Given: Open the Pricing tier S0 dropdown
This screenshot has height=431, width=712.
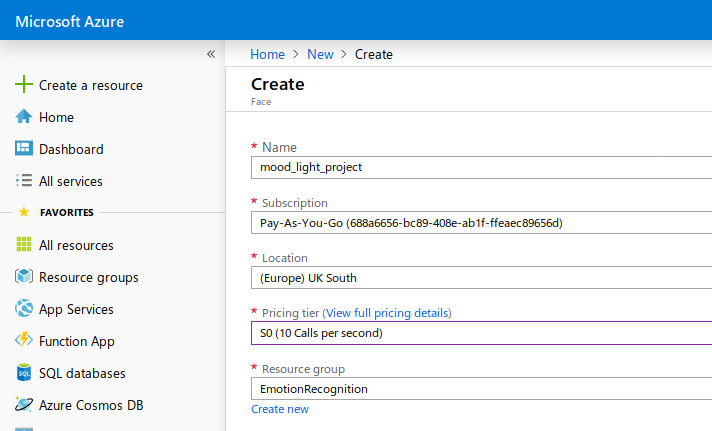Looking at the screenshot, I should (481, 333).
